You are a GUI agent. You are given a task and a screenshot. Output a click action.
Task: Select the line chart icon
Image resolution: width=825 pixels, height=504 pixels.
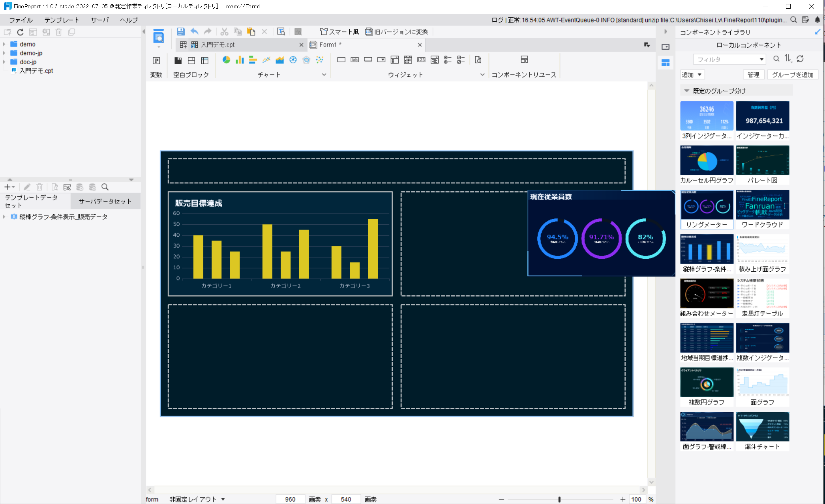[266, 60]
